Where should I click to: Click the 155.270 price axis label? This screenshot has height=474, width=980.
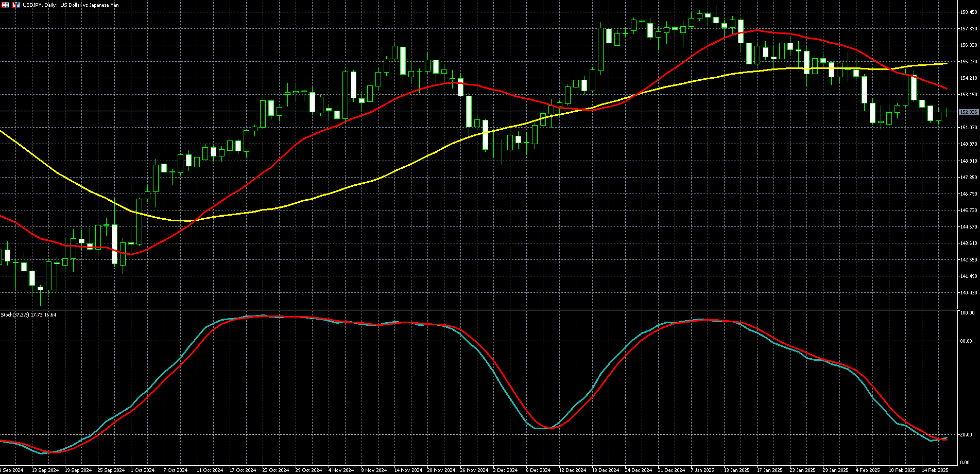point(969,62)
